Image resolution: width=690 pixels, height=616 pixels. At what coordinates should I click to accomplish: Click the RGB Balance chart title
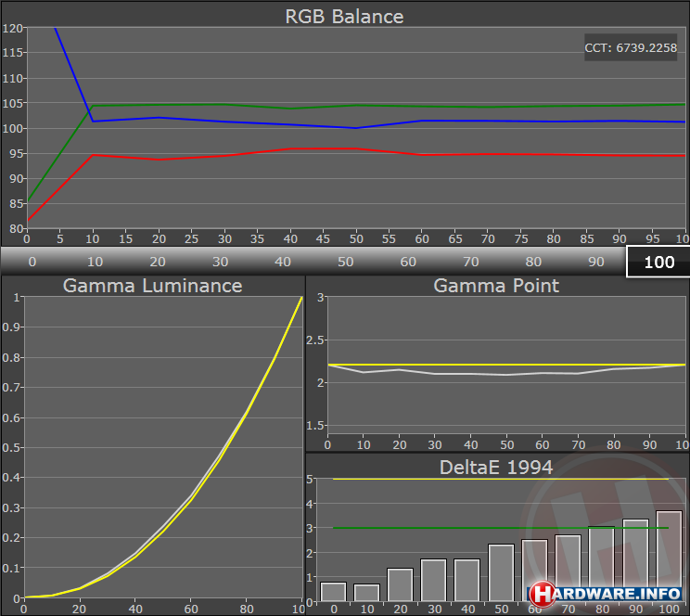pyautogui.click(x=344, y=17)
